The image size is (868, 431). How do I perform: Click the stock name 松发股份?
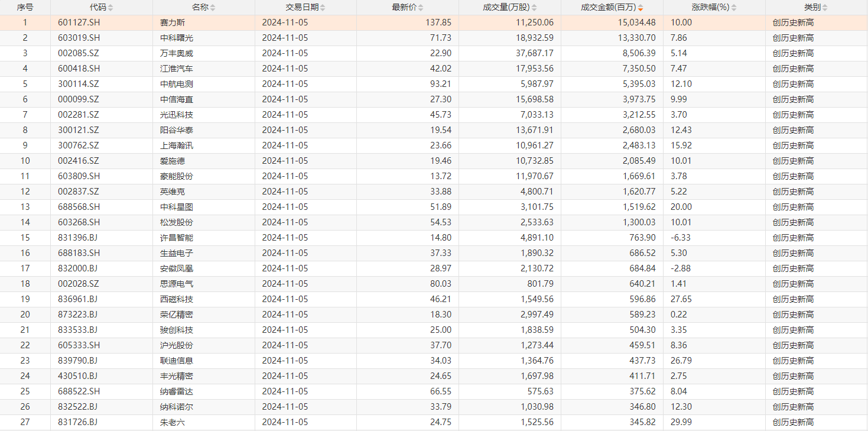[177, 222]
